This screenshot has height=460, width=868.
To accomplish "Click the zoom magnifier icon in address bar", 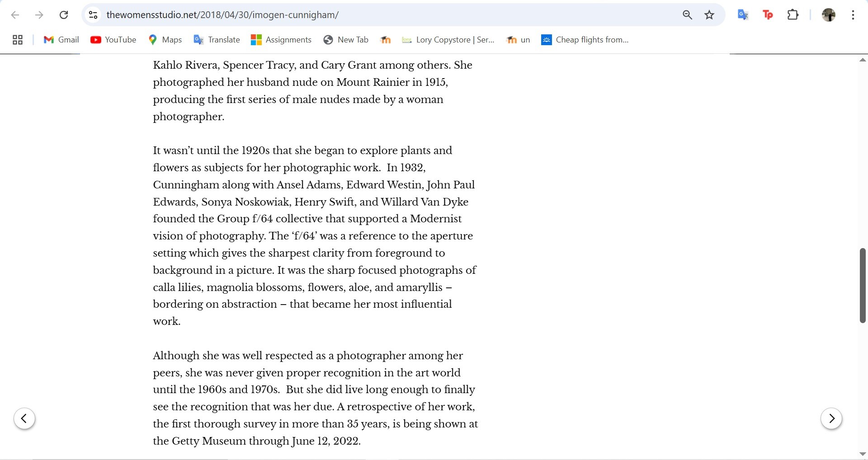I will [x=687, y=15].
